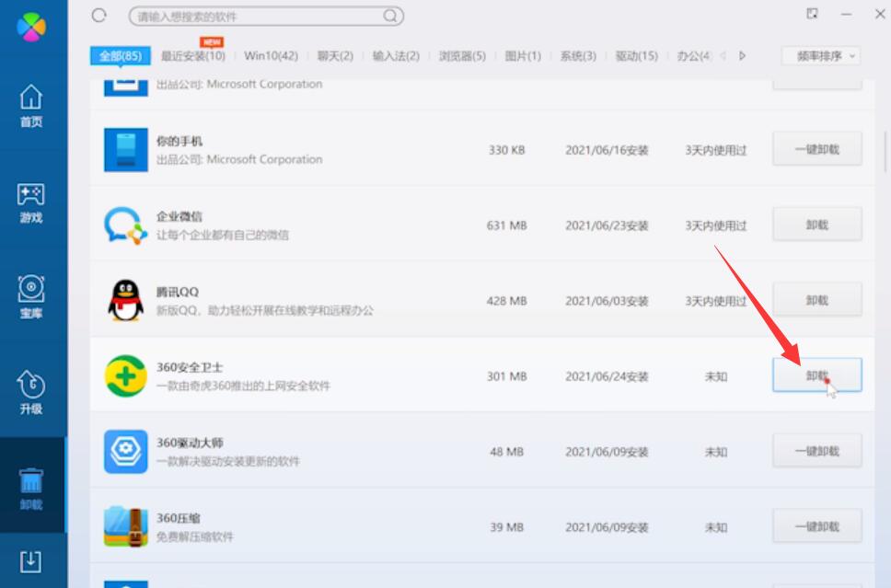Show the 聊天(2) category
Viewport: 891px width, 588px height.
(335, 56)
